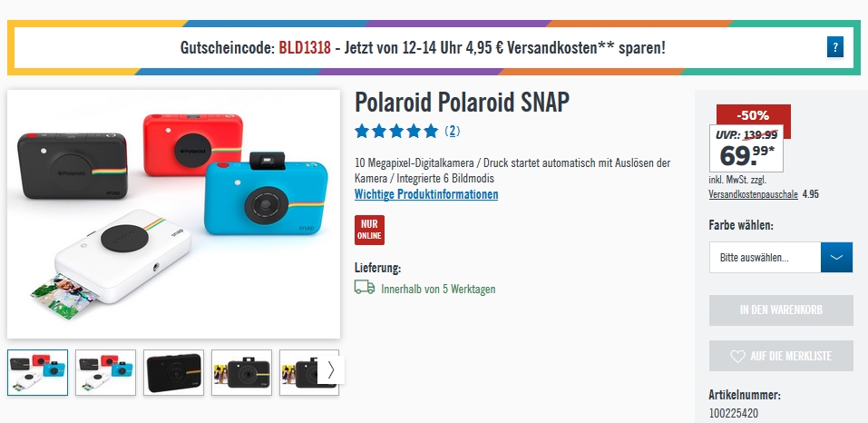Click the five-star rating icons
The height and width of the screenshot is (423, 868).
(x=396, y=132)
